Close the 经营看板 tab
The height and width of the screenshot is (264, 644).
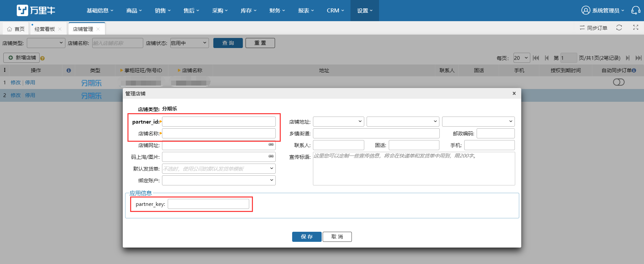[x=60, y=29]
